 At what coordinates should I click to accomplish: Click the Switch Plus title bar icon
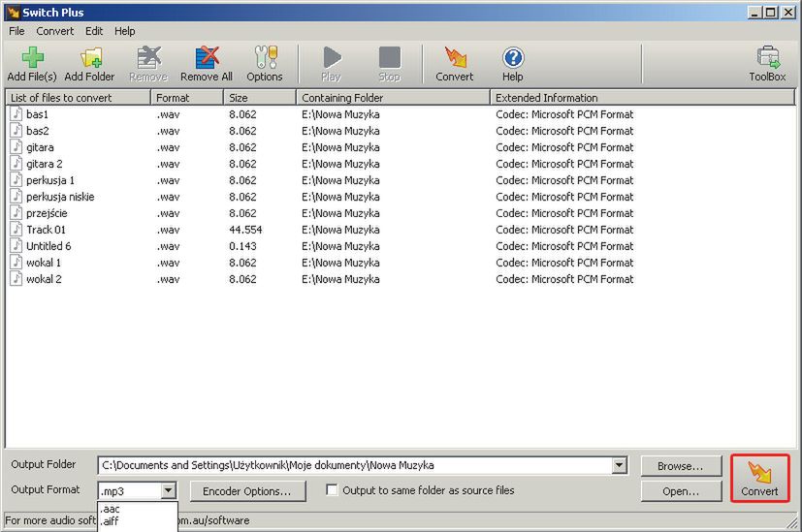pyautogui.click(x=13, y=13)
